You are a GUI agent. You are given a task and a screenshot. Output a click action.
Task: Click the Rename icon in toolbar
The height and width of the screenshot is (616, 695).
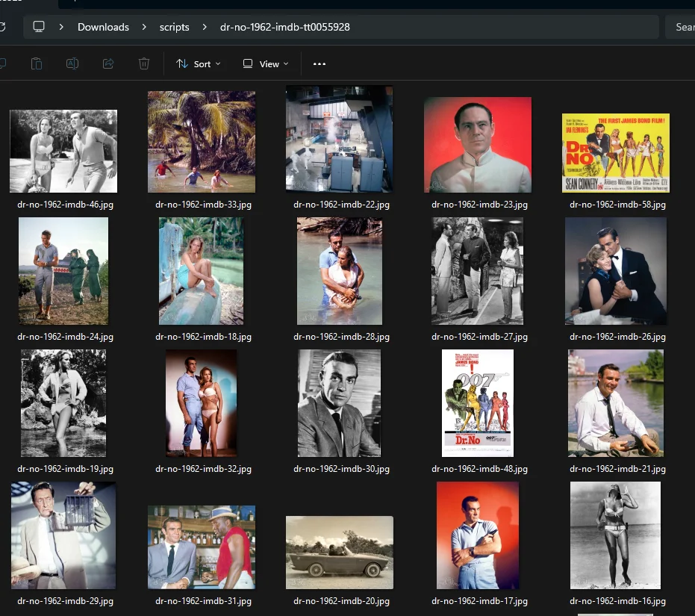pyautogui.click(x=72, y=64)
